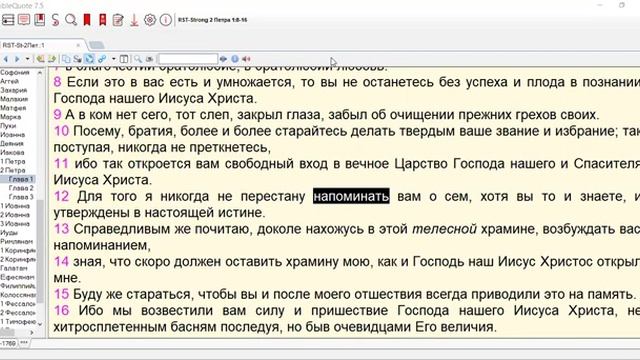
Task: Select book Аггей in list
Action: (x=9, y=81)
